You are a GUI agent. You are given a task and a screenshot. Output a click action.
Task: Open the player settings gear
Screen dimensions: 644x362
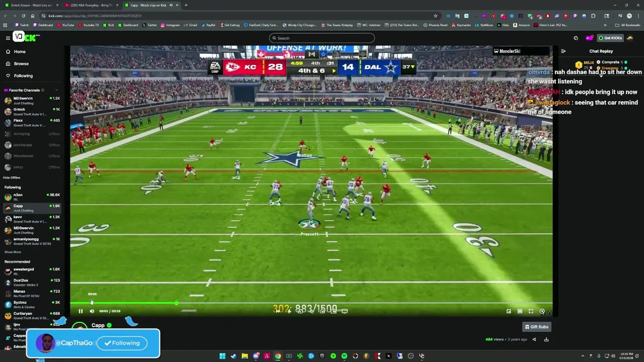click(542, 311)
